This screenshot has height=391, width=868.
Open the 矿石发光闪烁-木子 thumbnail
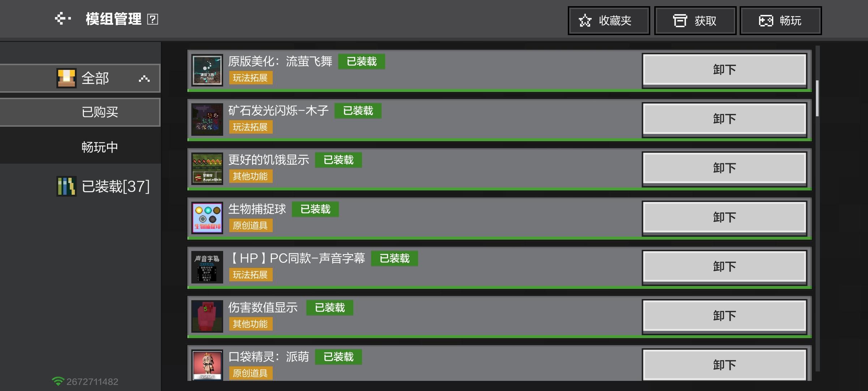(x=207, y=119)
